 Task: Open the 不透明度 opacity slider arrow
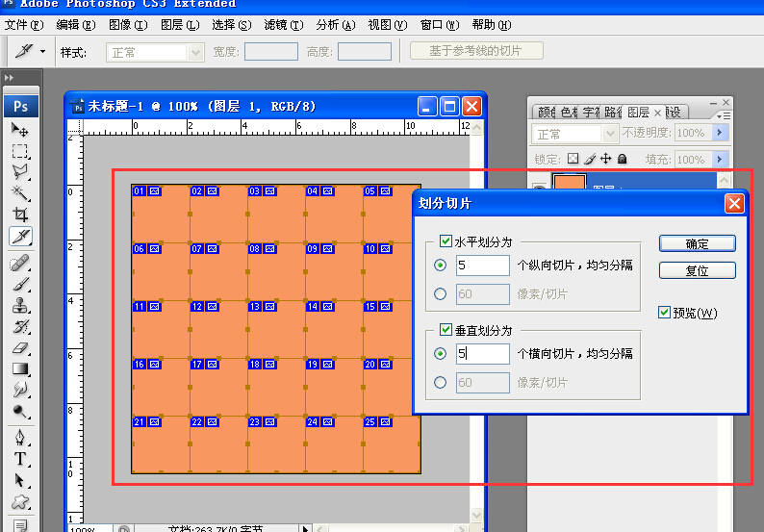click(x=720, y=133)
